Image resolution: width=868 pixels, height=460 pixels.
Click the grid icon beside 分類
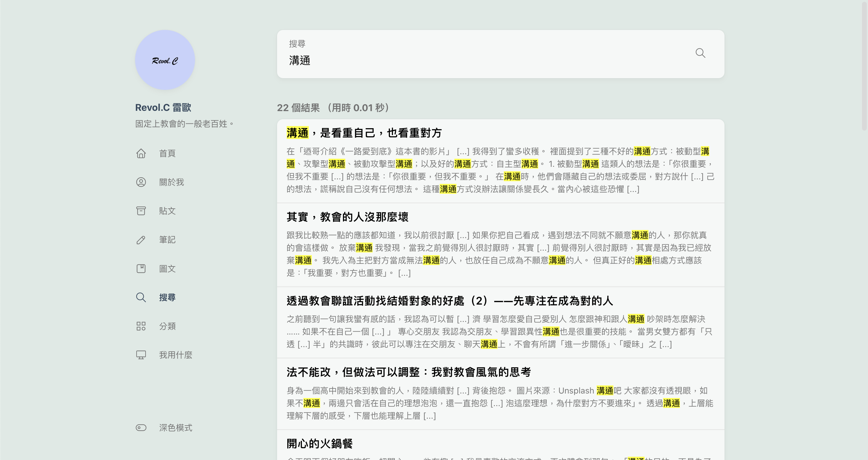click(141, 326)
